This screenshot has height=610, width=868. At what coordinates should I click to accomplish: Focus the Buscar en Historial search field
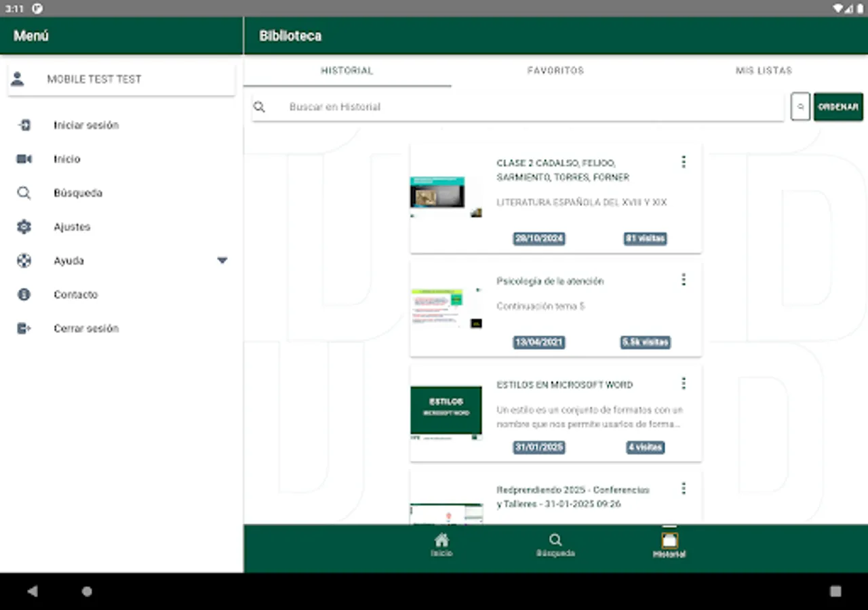pyautogui.click(x=518, y=107)
